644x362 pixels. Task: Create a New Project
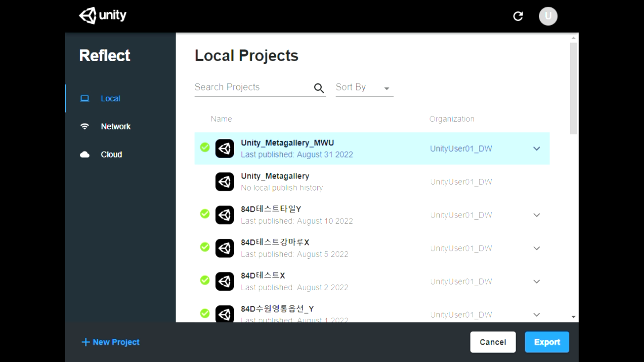(110, 342)
